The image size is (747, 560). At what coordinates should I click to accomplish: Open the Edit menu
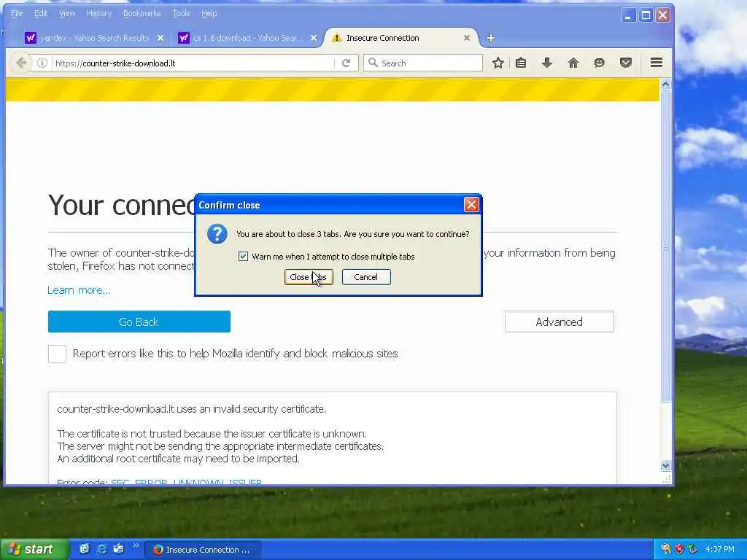pos(41,13)
